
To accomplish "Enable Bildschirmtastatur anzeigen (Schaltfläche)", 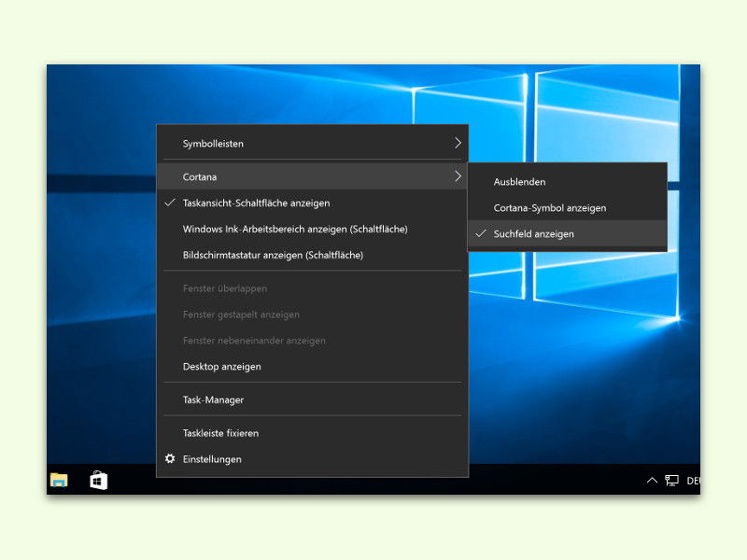I will coord(313,255).
